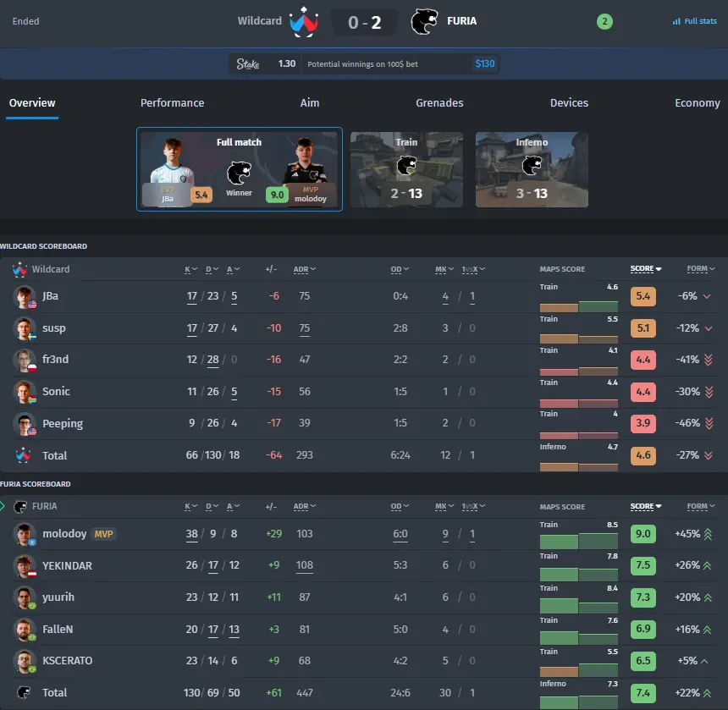Click FalleN's player avatar
This screenshot has height=710, width=728.
point(25,630)
